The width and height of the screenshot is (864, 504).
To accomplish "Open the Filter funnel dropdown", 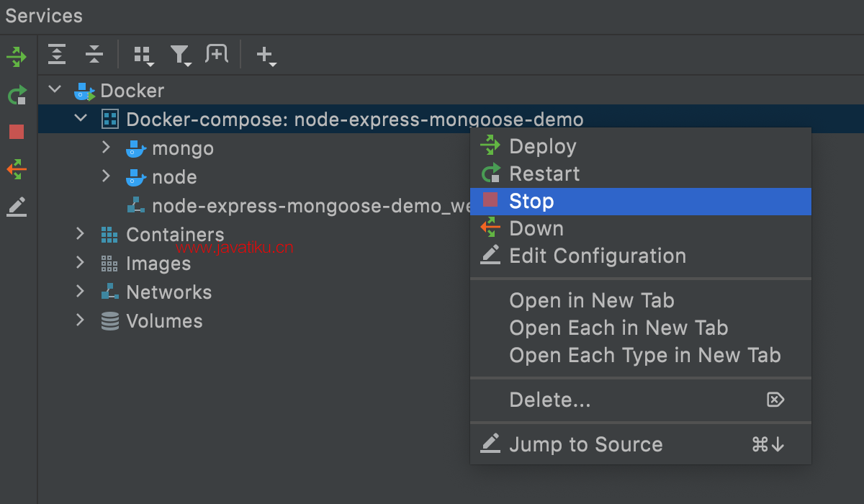I will (x=181, y=55).
